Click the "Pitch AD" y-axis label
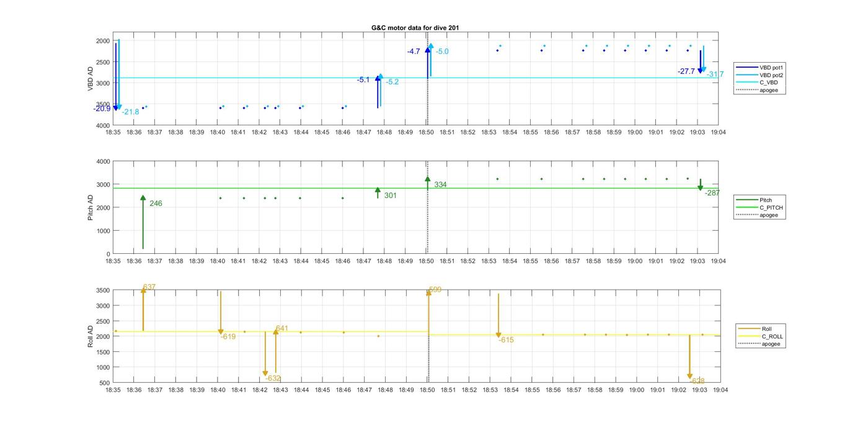 click(91, 207)
